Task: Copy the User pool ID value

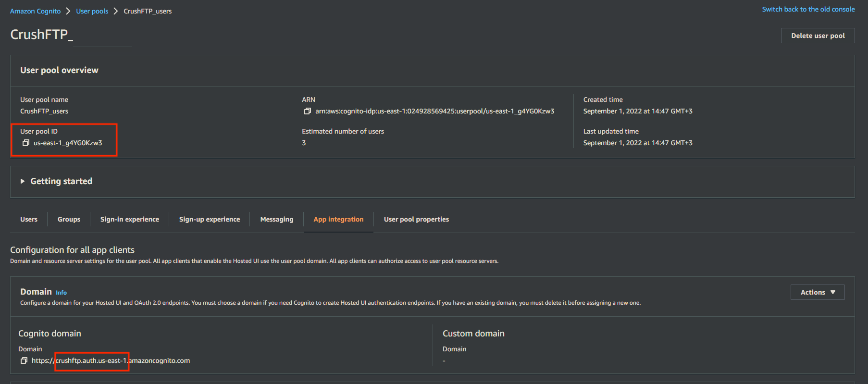Action: pyautogui.click(x=26, y=143)
